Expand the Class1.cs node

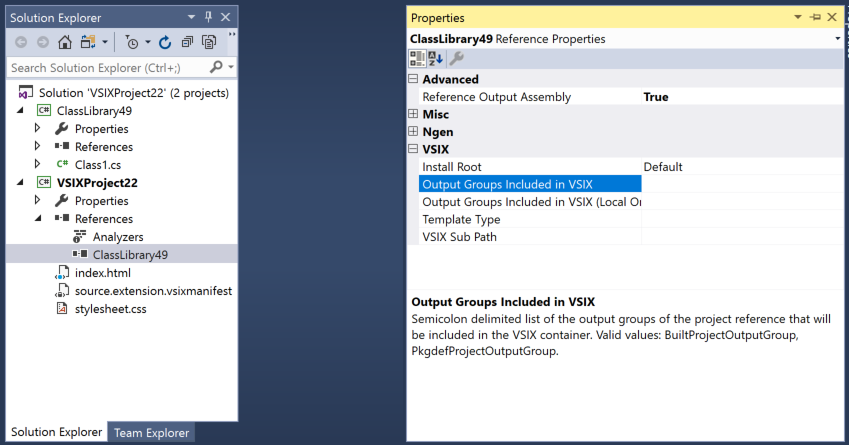[37, 164]
